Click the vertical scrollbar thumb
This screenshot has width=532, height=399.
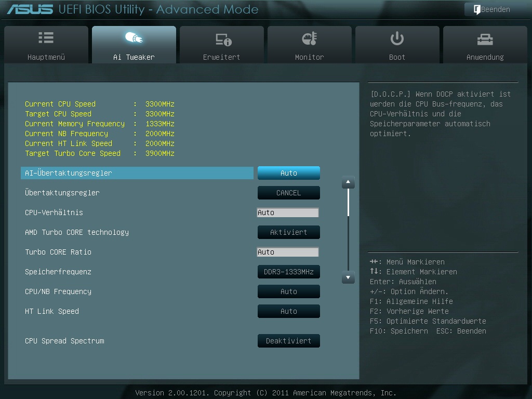pyautogui.click(x=348, y=202)
